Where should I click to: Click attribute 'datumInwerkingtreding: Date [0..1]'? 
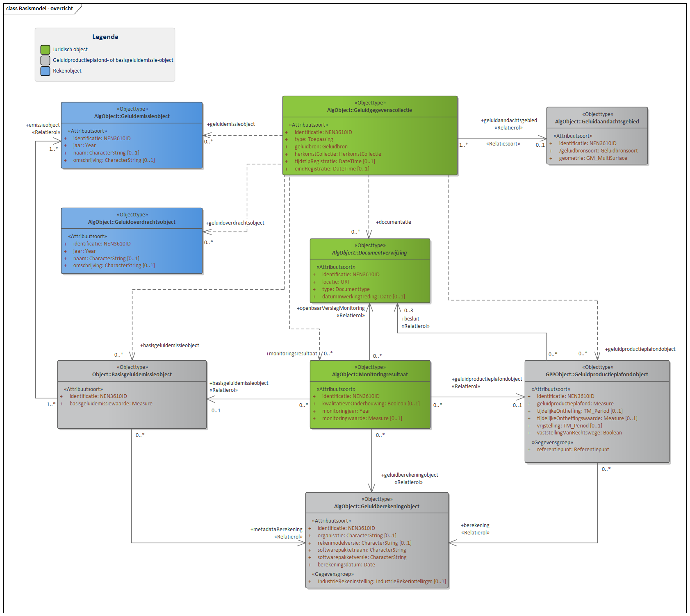point(363,297)
